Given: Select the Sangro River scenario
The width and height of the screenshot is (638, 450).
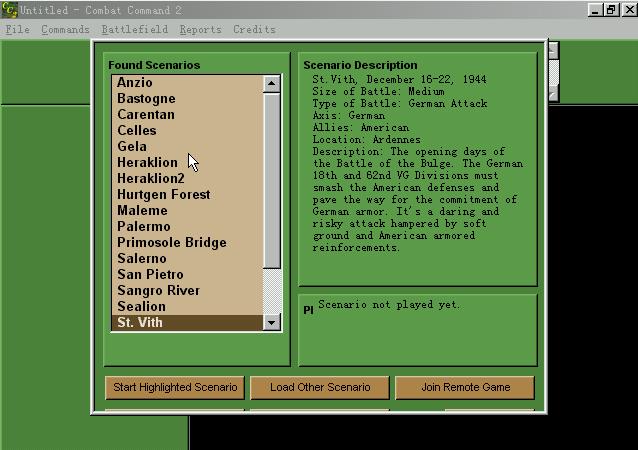Looking at the screenshot, I should tap(187, 291).
